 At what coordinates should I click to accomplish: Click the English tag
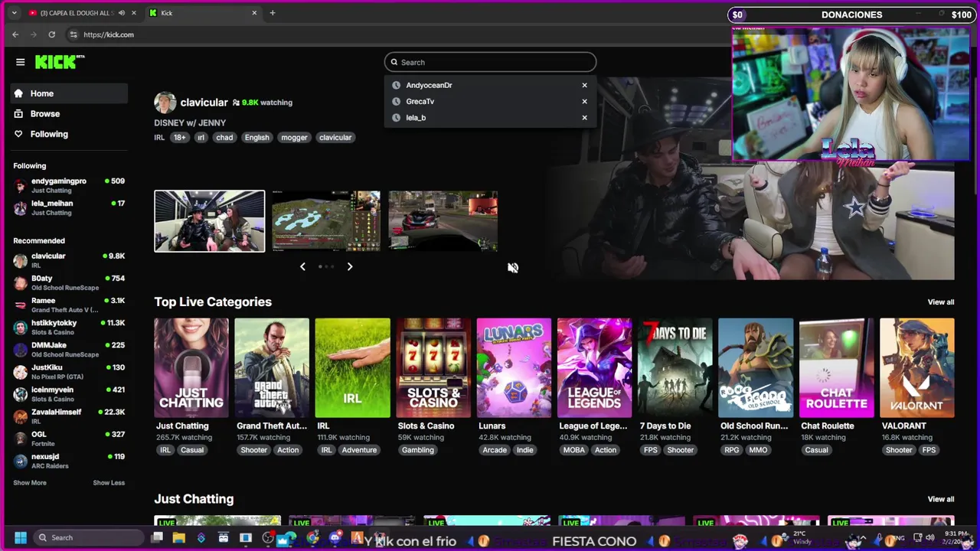coord(256,138)
